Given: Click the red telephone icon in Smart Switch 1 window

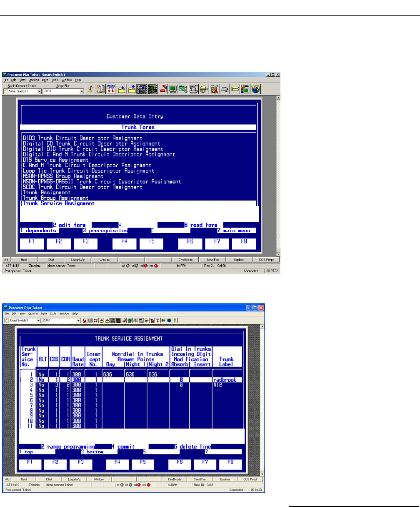Looking at the screenshot, I should [163, 90].
